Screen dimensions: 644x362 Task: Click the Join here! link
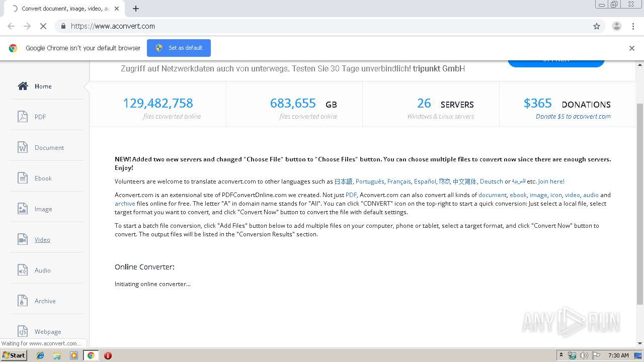click(551, 182)
